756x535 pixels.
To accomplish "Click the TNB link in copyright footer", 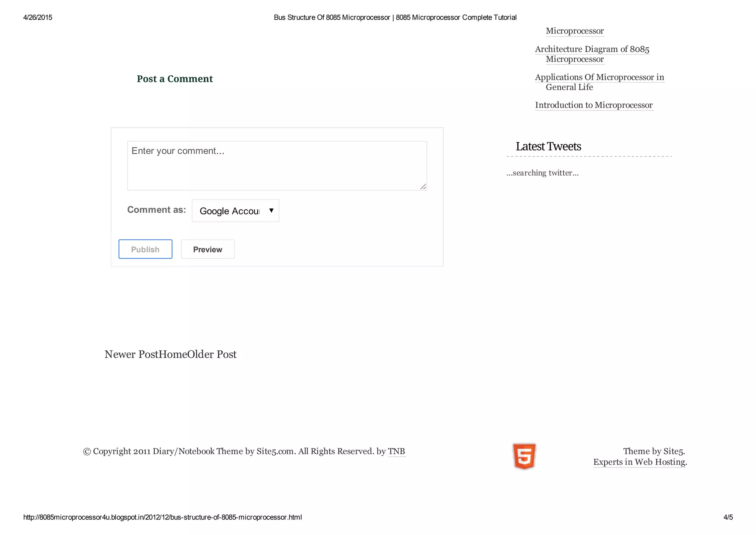I will pos(396,451).
